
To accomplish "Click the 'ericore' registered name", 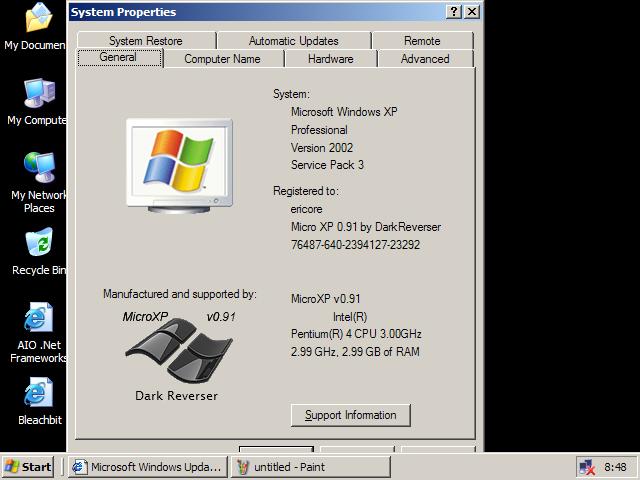I will pos(307,209).
